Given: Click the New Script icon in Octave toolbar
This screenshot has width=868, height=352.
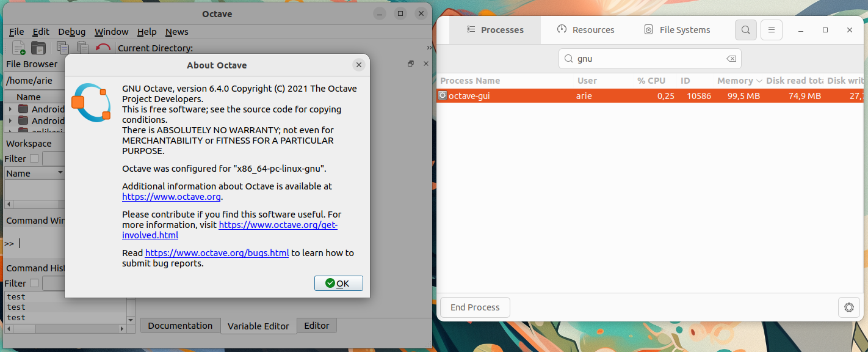Looking at the screenshot, I should point(19,48).
